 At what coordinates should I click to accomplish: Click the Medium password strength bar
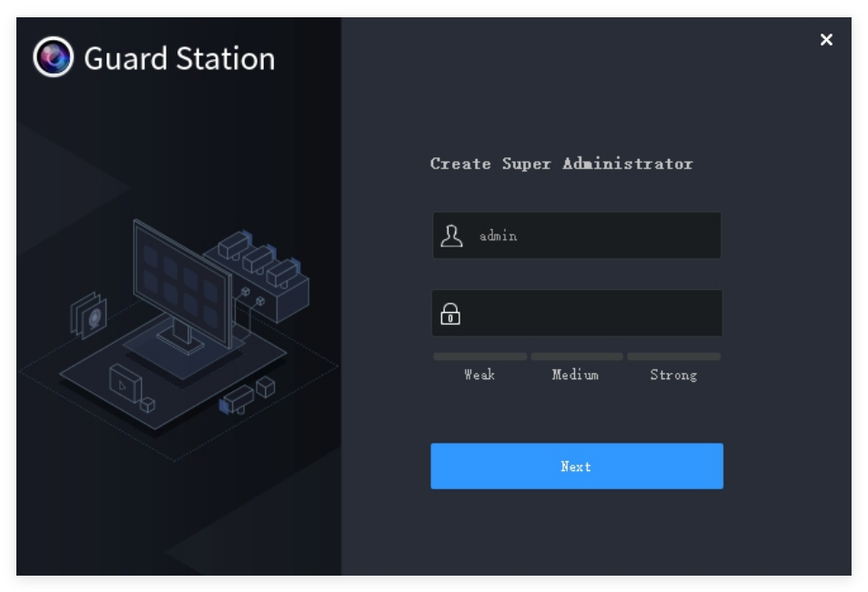click(577, 356)
